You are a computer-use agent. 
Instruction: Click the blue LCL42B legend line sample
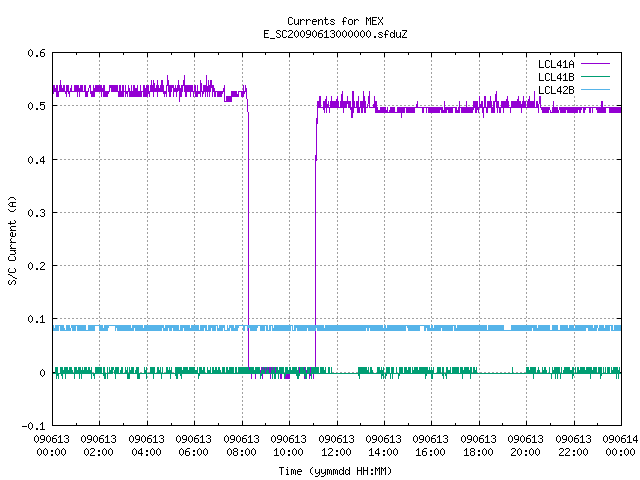tap(595, 90)
